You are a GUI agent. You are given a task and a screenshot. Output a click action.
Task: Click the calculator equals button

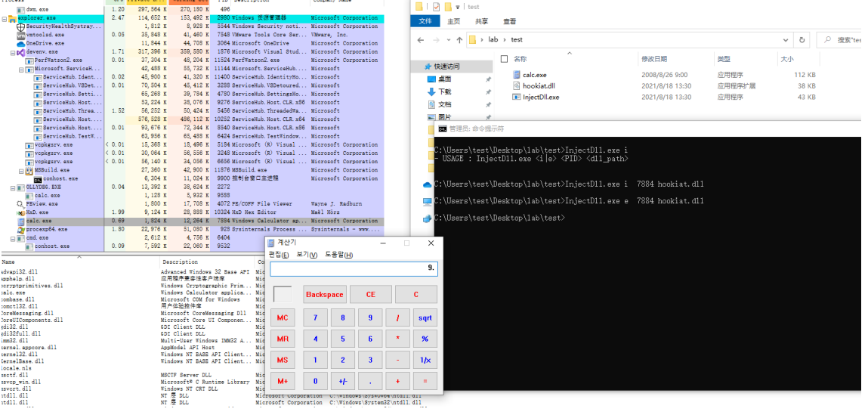coord(425,381)
